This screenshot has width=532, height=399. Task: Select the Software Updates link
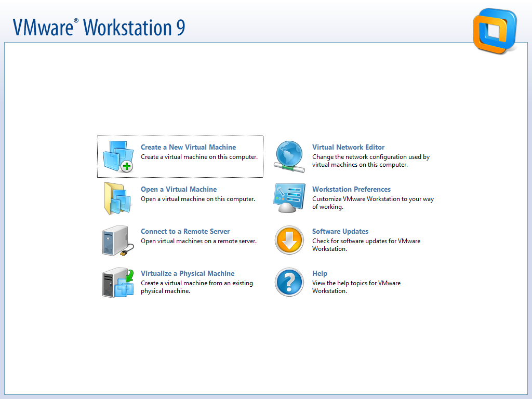pos(340,231)
